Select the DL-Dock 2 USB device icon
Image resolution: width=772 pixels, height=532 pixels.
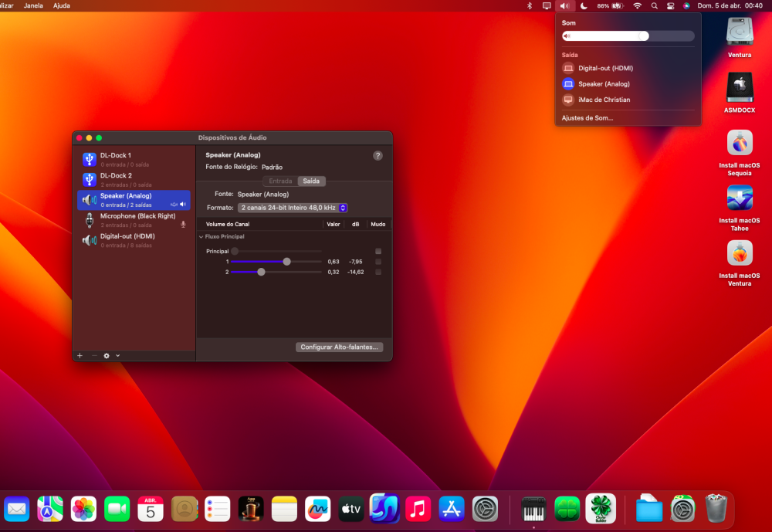point(89,179)
